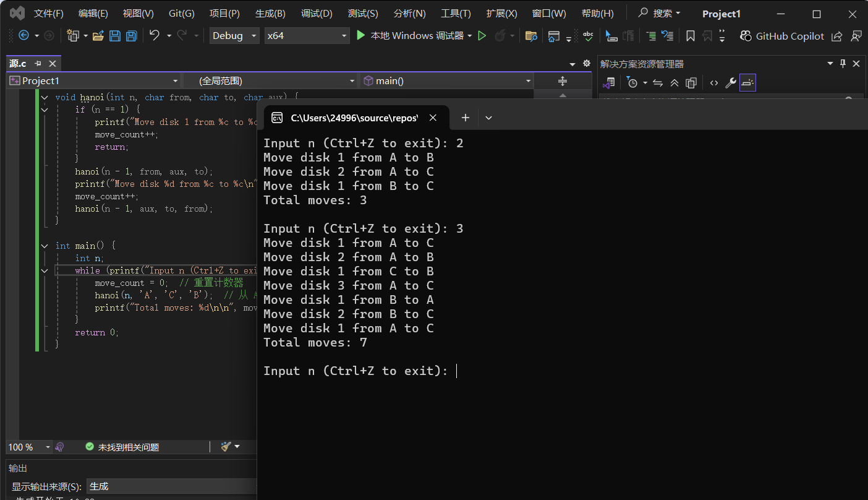Click the editor settings gear icon

(x=587, y=63)
